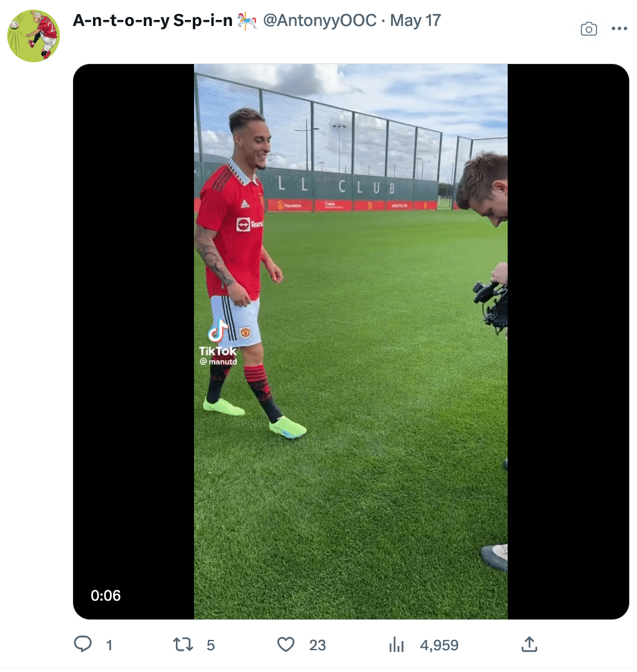Click the retweet count showing 5

pos(210,645)
